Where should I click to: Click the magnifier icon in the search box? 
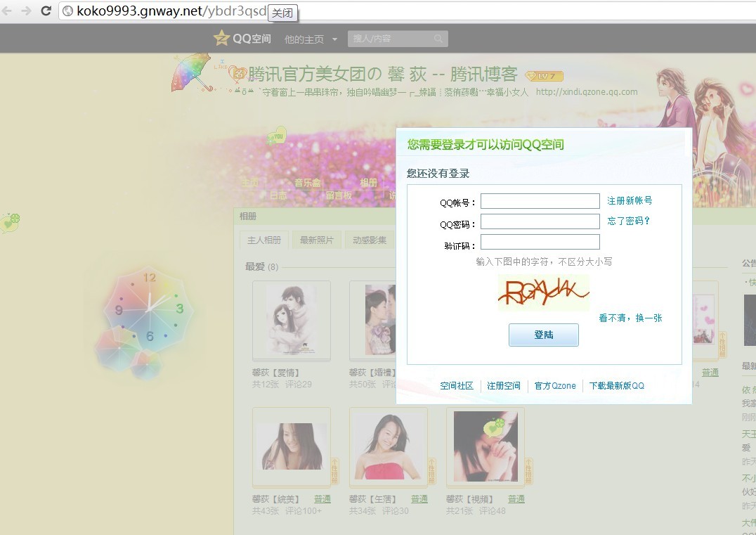pyautogui.click(x=438, y=39)
